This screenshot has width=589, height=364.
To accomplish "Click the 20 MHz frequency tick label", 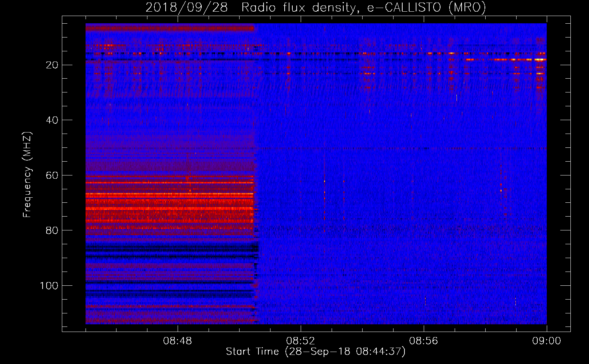I will (x=52, y=65).
